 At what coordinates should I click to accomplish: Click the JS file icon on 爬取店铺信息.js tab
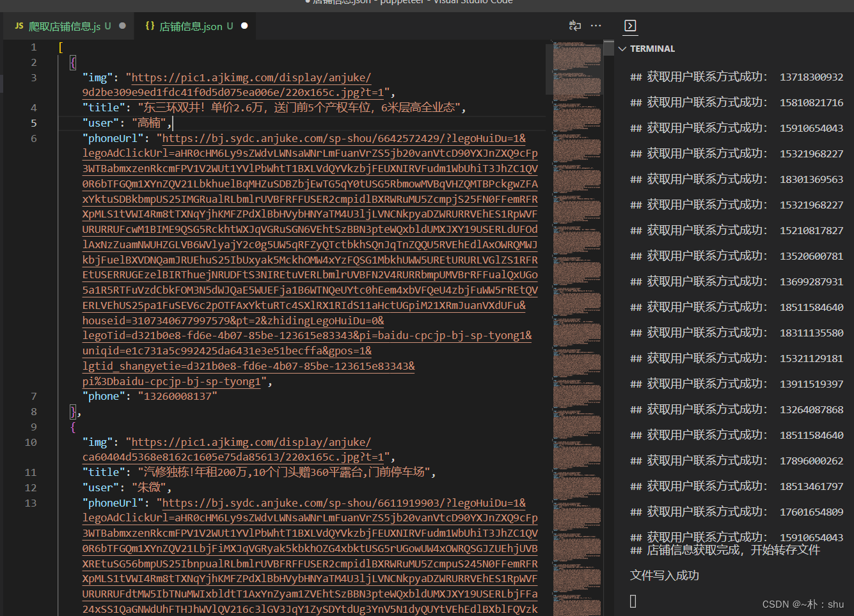coord(19,26)
